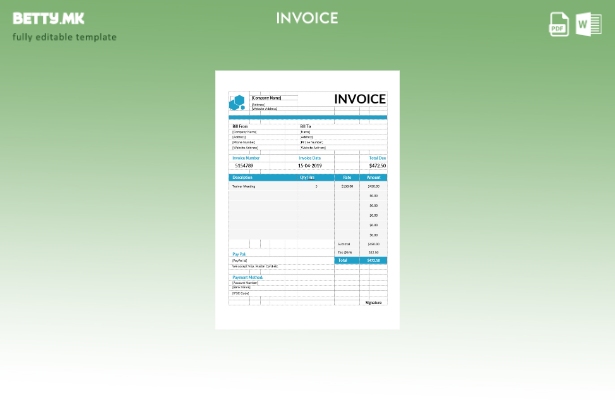Click the Signature line at bottom

pyautogui.click(x=373, y=302)
